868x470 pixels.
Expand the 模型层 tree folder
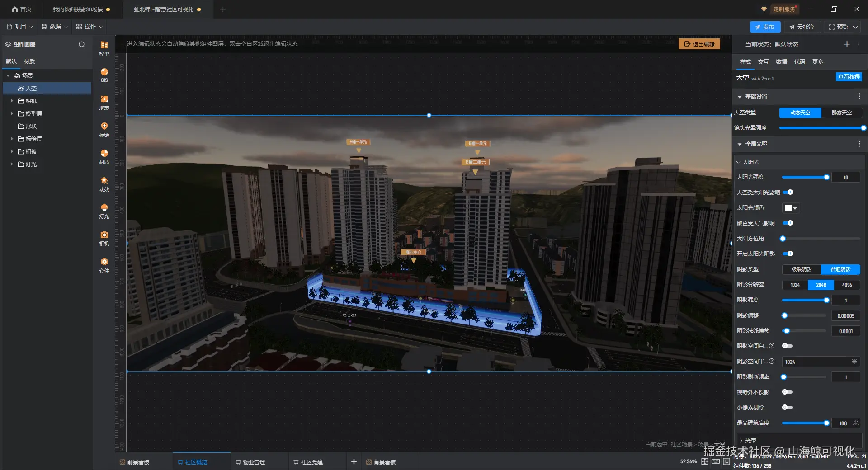[x=12, y=113]
